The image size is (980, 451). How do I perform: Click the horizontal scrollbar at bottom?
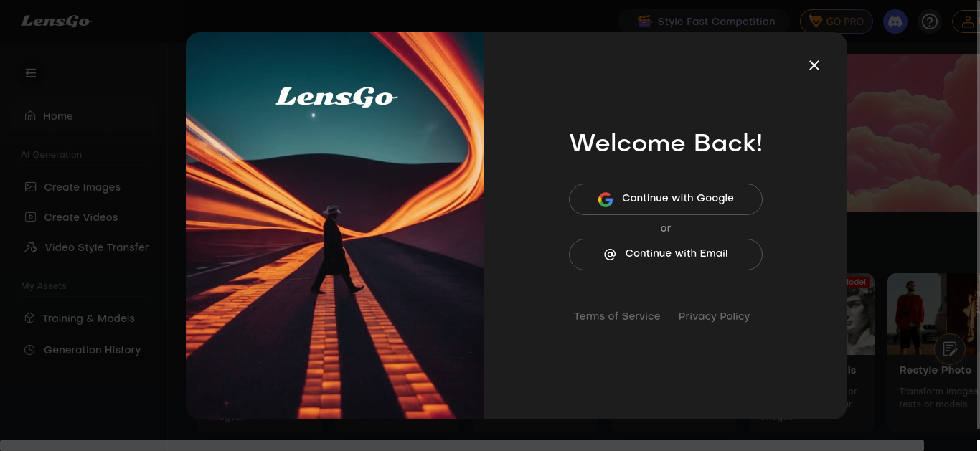(x=462, y=445)
